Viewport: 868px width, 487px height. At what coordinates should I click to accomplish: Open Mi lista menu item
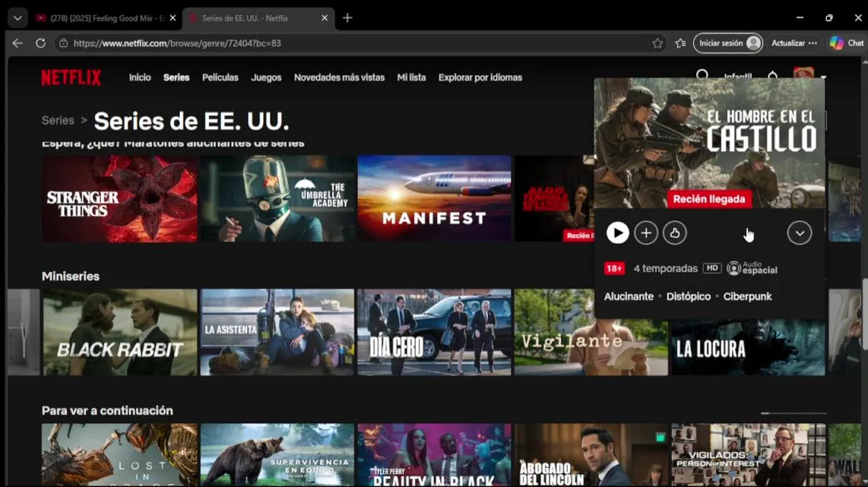click(x=412, y=78)
